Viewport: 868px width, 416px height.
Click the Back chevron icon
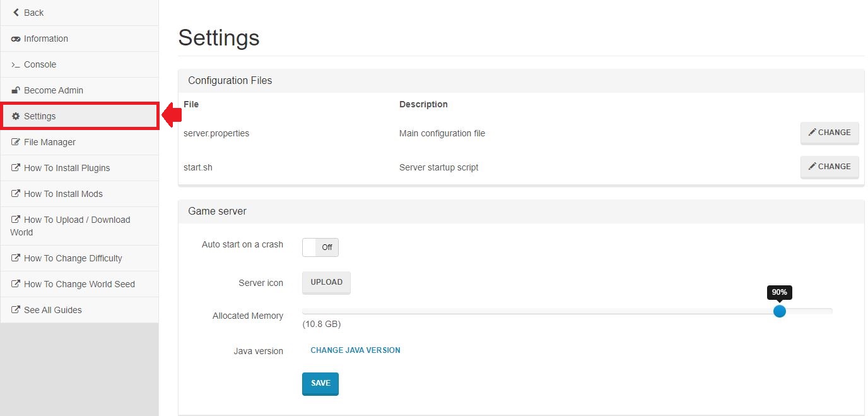tap(16, 13)
